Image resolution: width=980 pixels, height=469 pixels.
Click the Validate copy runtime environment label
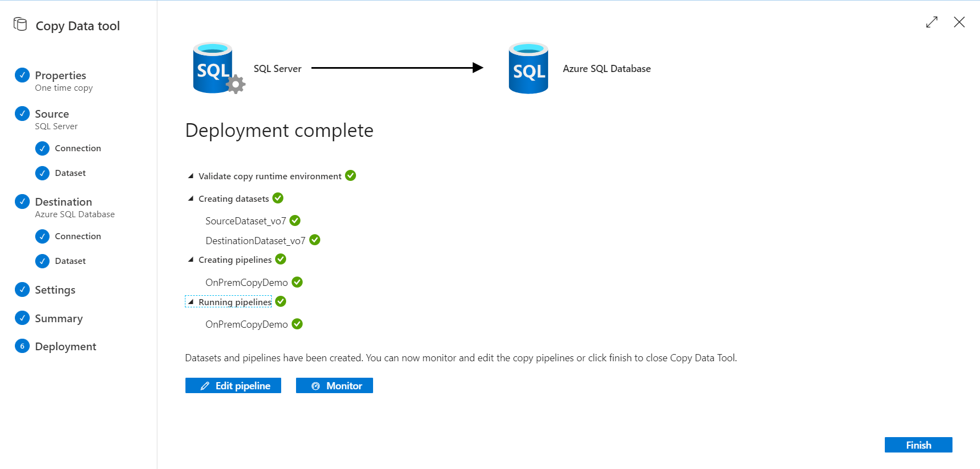click(270, 176)
